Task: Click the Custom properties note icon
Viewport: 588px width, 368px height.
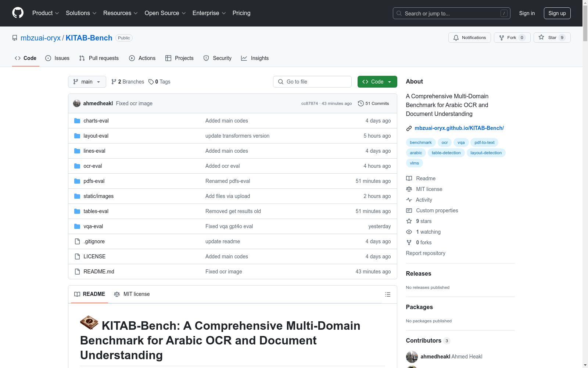Action: 409,210
